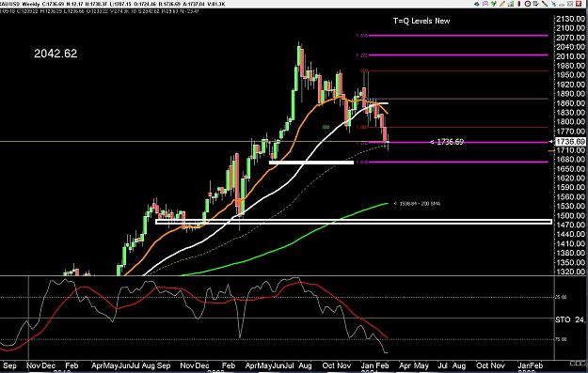This screenshot has width=588, height=373.
Task: Click the highlighted current price tag on axis
Action: 570,142
